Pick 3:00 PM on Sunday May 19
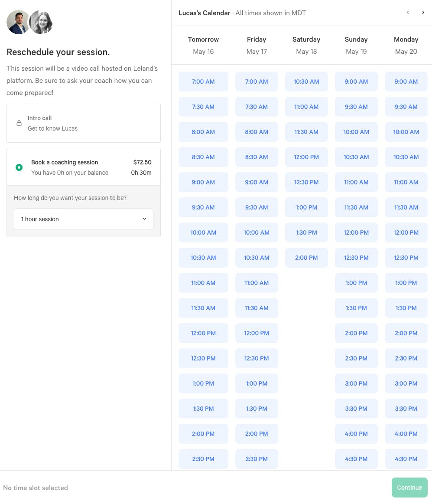 pyautogui.click(x=356, y=383)
